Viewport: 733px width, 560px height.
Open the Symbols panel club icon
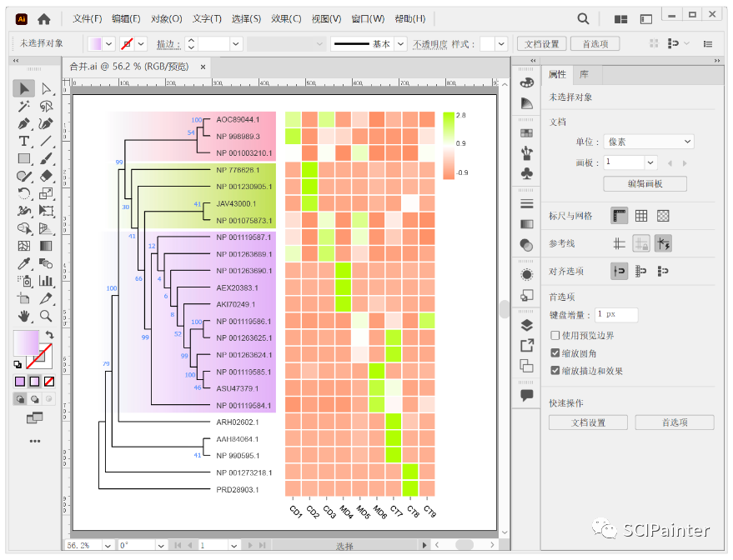click(526, 173)
